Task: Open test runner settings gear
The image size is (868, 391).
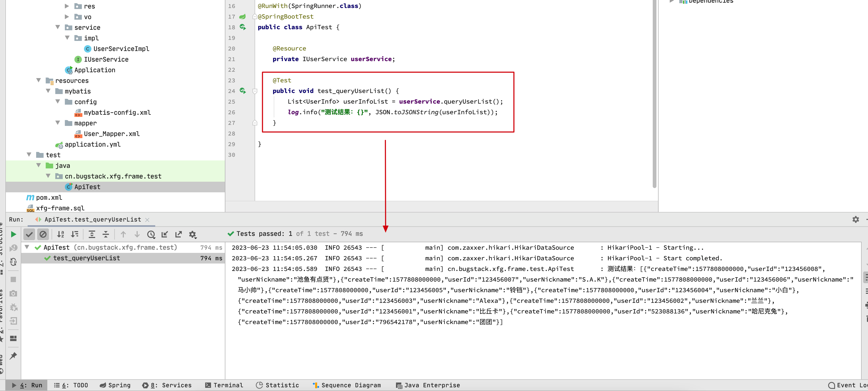Action: pyautogui.click(x=192, y=234)
